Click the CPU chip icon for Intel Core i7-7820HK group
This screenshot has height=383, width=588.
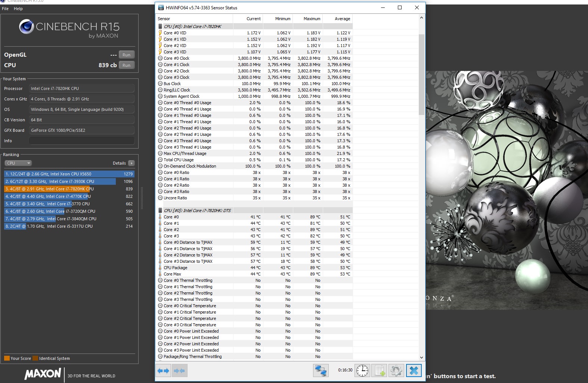tap(160, 27)
